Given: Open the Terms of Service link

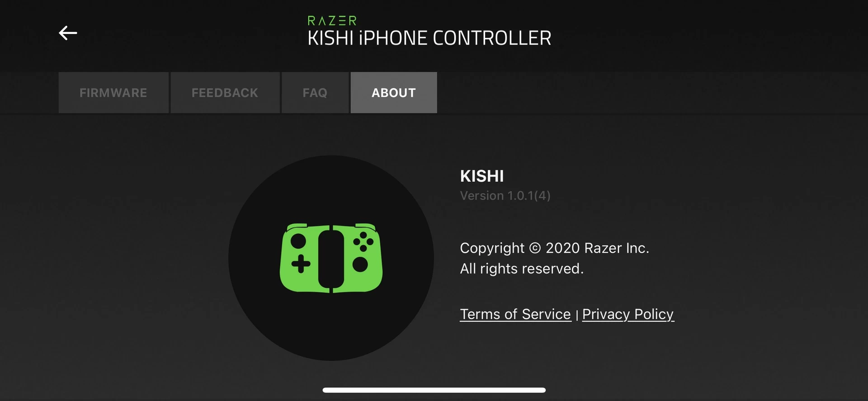Looking at the screenshot, I should [515, 314].
